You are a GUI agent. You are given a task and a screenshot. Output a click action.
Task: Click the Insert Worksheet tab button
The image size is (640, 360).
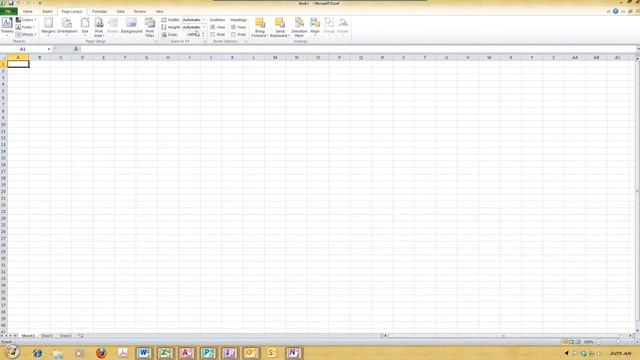point(81,336)
